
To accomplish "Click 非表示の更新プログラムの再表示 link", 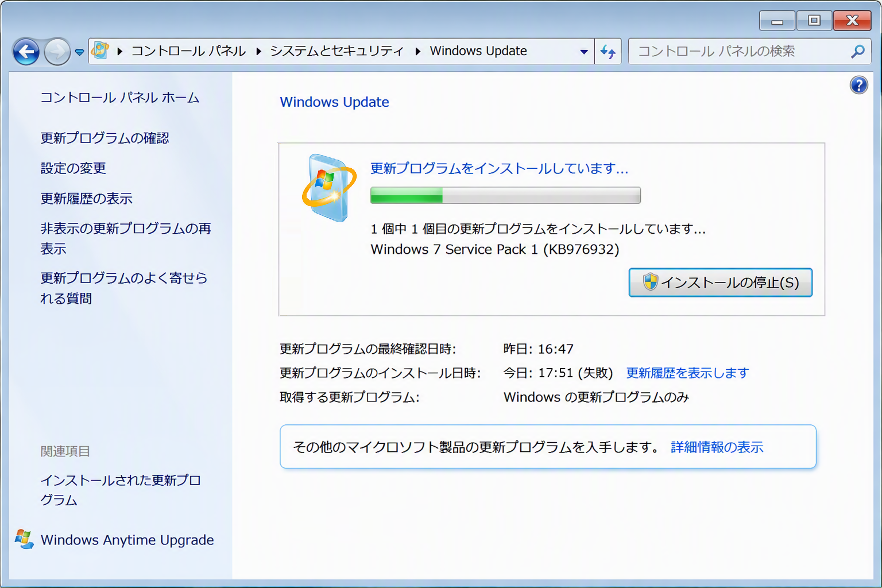I will point(126,238).
